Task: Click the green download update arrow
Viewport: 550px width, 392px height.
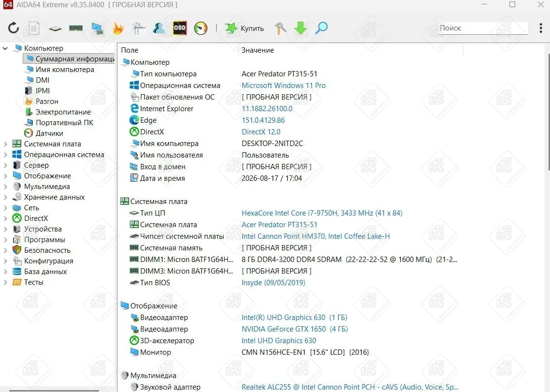Action: tap(301, 28)
